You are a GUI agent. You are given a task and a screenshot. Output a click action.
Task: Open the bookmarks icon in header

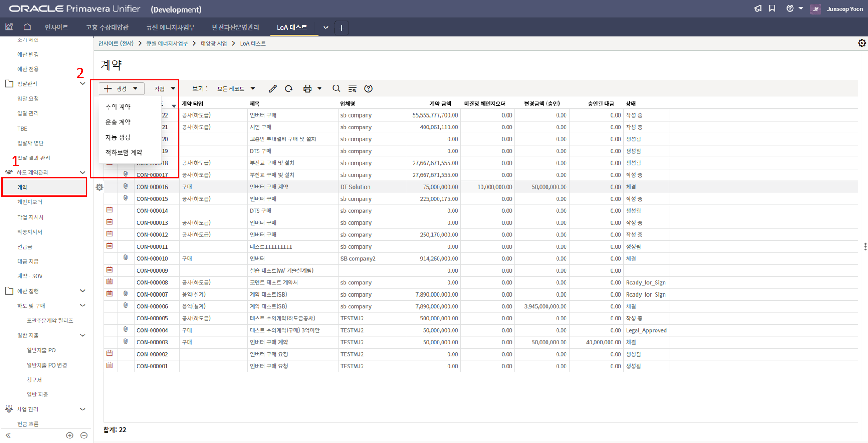pos(772,9)
